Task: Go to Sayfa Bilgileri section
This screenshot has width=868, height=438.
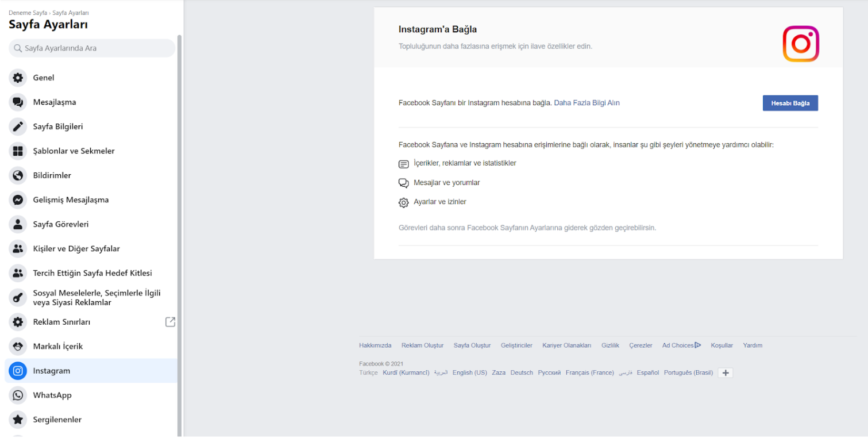Action: pos(91,126)
